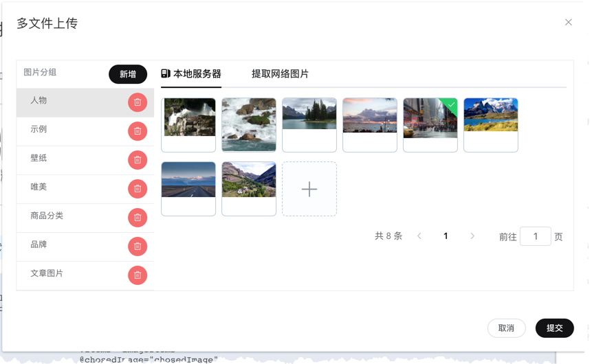Click the 新增 group button
This screenshot has height=364, width=590.
(x=128, y=74)
